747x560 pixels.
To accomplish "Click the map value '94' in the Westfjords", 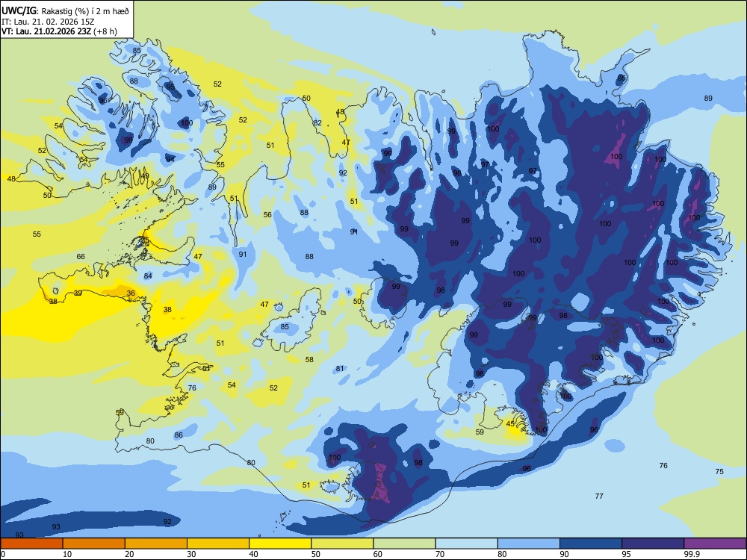I will click(x=170, y=159).
